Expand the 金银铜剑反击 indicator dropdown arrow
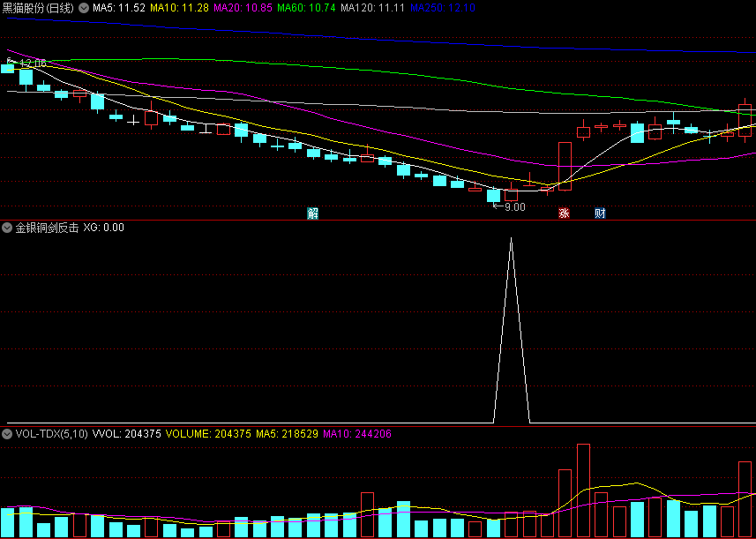Image resolution: width=756 pixels, height=539 pixels. pos(7,228)
